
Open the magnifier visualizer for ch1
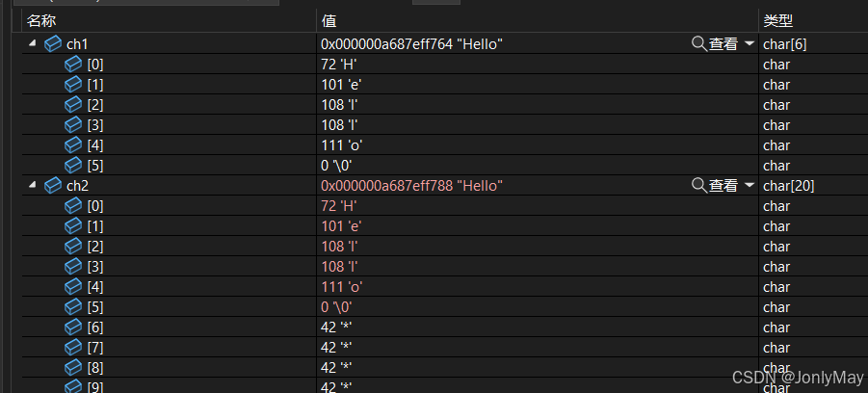click(699, 43)
